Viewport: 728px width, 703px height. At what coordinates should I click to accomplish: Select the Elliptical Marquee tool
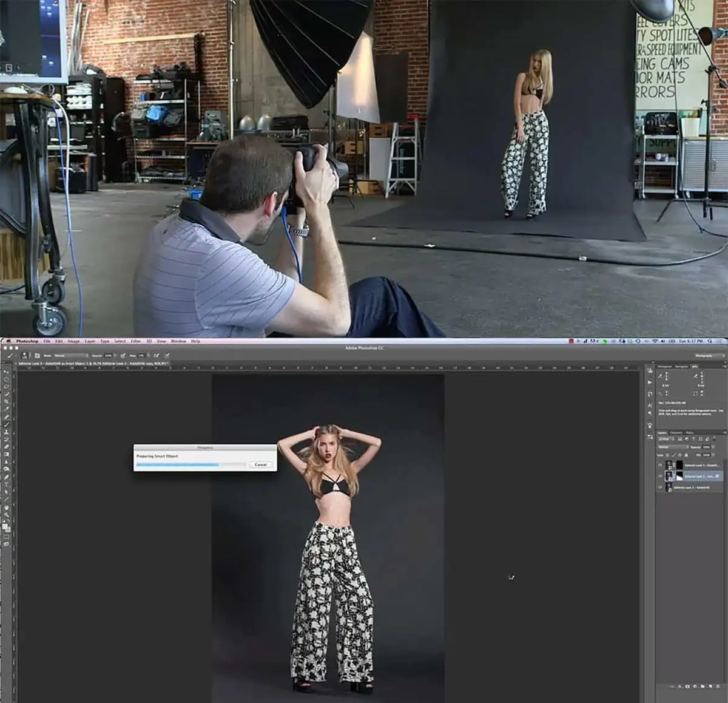[7, 379]
